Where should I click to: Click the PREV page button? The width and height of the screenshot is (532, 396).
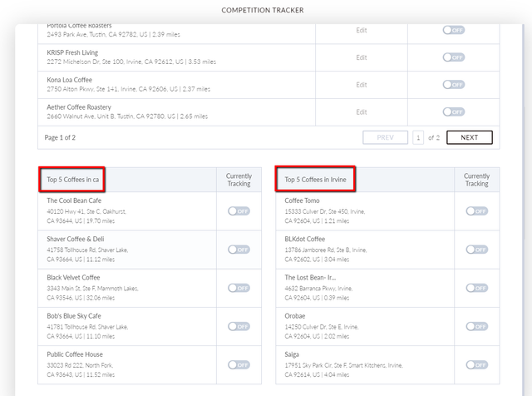(385, 137)
